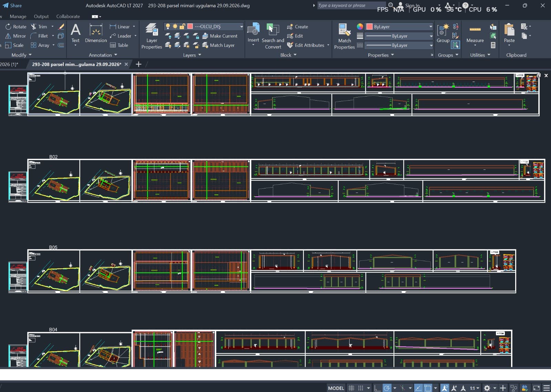Expand the Modify panel
This screenshot has height=392, width=551.
coord(21,55)
